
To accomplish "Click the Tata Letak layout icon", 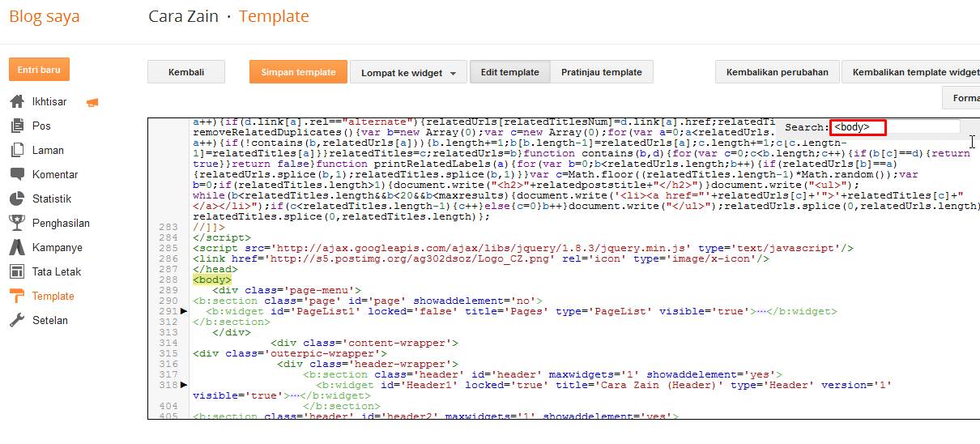I will (16, 271).
